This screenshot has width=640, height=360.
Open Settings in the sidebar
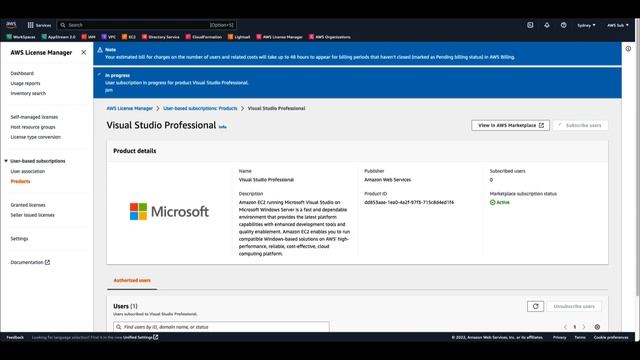(x=19, y=238)
